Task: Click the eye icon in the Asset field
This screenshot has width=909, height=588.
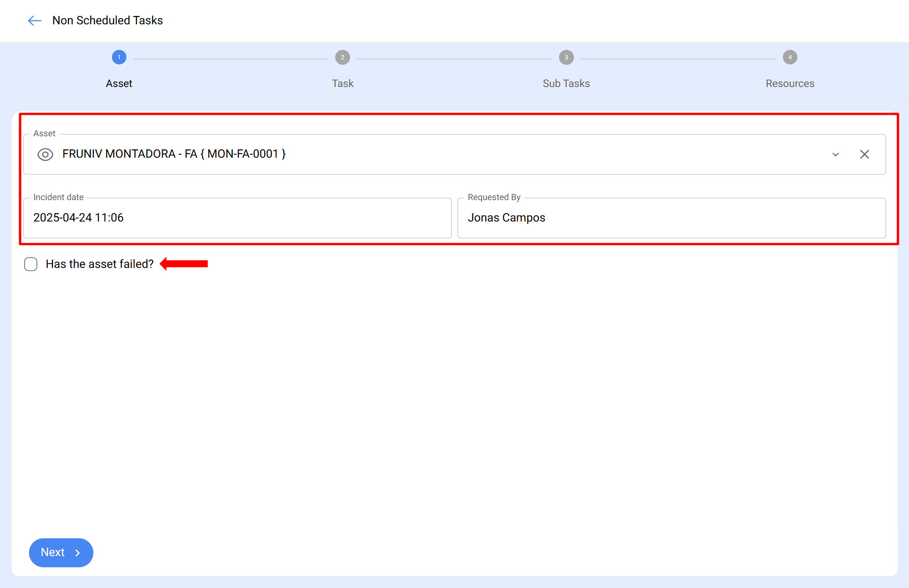Action: pyautogui.click(x=45, y=154)
